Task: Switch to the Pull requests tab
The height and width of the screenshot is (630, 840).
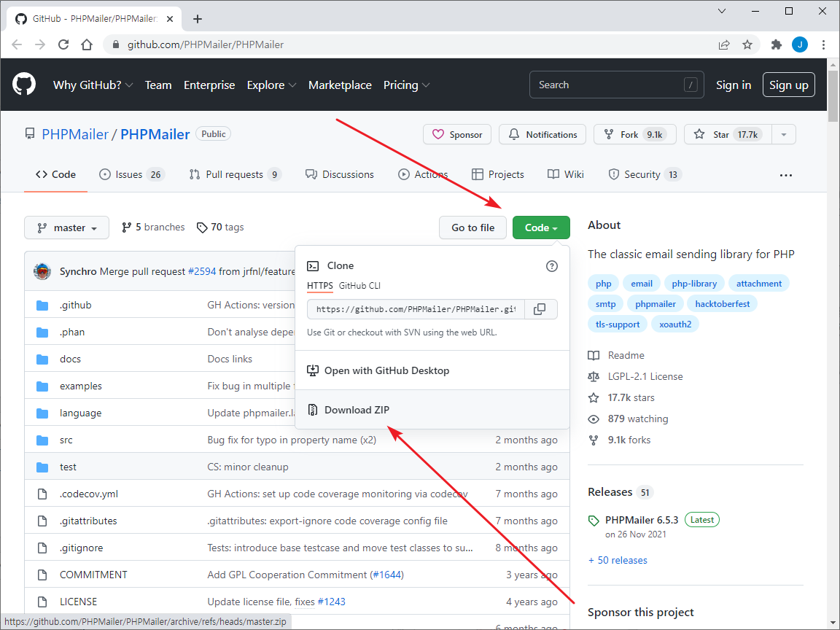Action: (236, 175)
